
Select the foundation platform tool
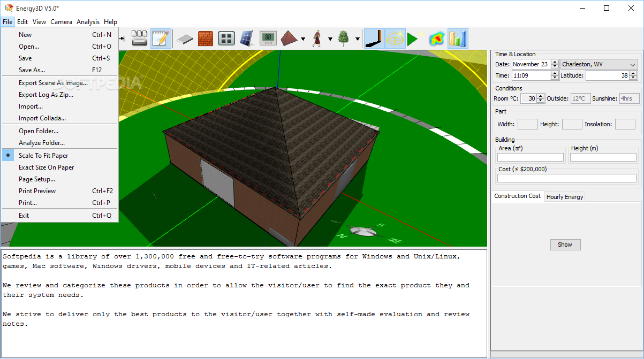(x=185, y=38)
